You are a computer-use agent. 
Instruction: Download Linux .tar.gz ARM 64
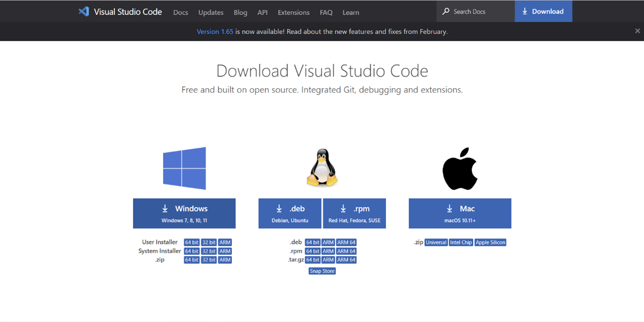pos(346,260)
